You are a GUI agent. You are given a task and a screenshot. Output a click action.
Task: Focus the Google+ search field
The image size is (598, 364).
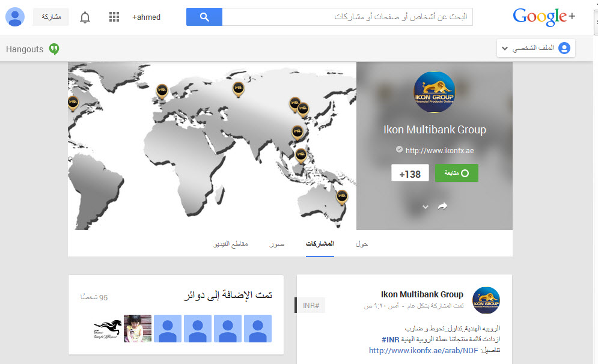(x=347, y=17)
